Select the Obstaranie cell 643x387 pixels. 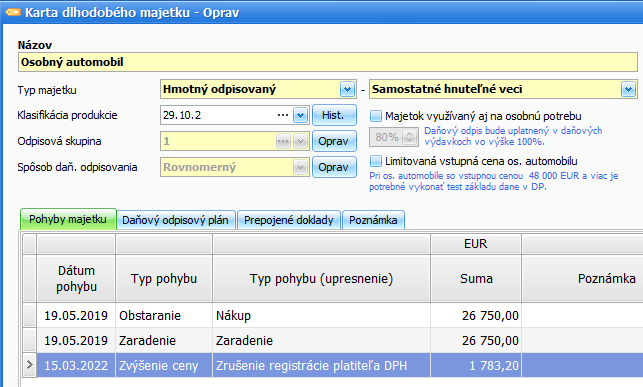click(164, 316)
